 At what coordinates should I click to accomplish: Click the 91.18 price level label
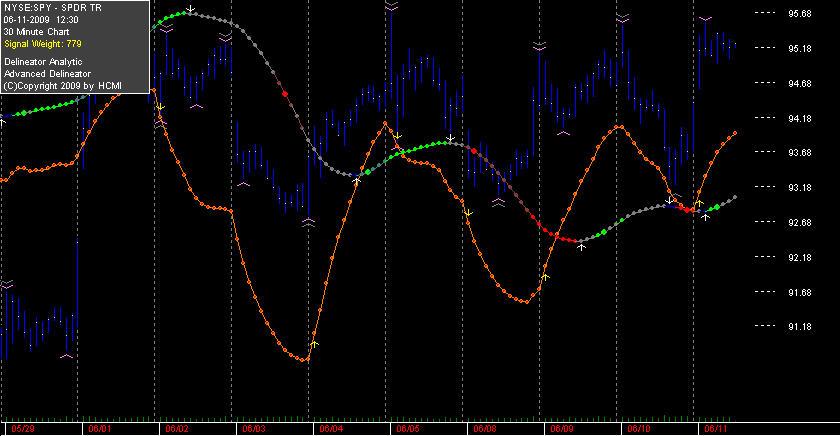click(x=799, y=327)
